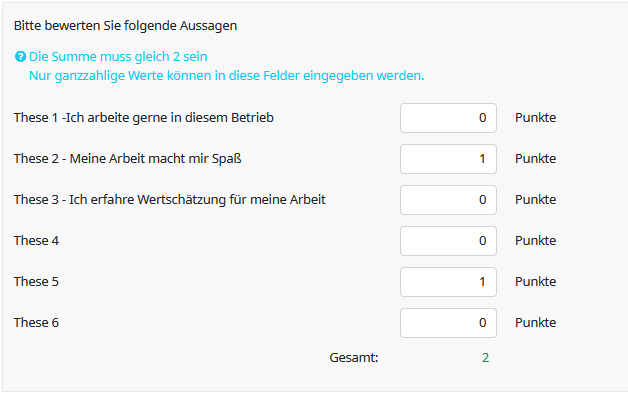Click the label 'These 1 -Ich arbeite gerne in diesem Betrieb'
Viewport: 628px width, 393px height.
144,118
